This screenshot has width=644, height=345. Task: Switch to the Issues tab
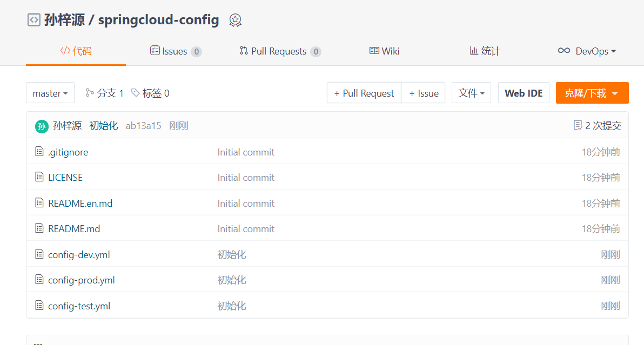click(x=176, y=51)
